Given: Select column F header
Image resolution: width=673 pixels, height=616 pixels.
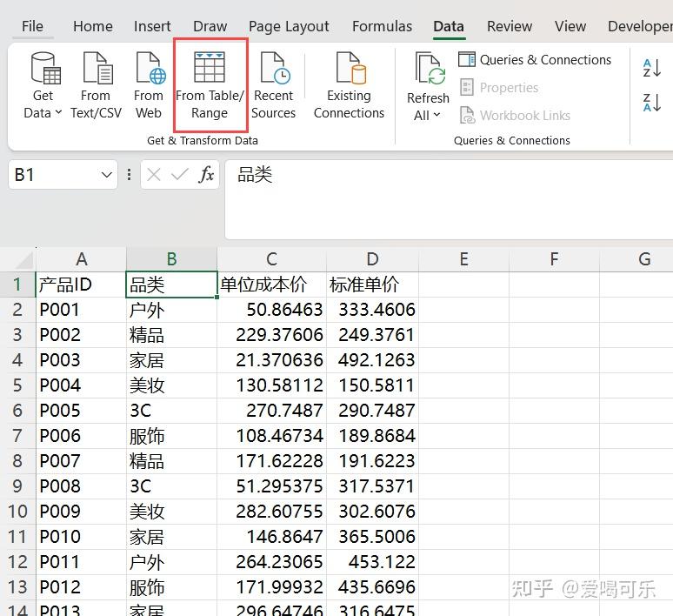Looking at the screenshot, I should pyautogui.click(x=554, y=259).
